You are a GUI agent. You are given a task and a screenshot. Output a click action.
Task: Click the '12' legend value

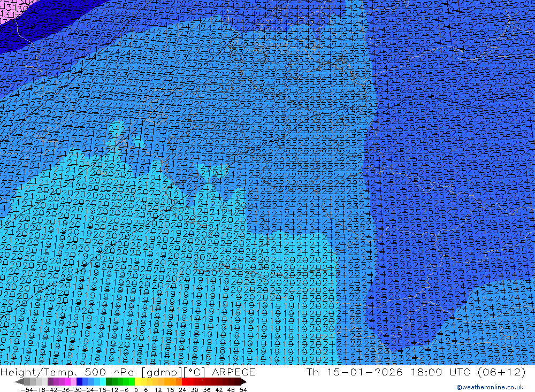[158, 390]
